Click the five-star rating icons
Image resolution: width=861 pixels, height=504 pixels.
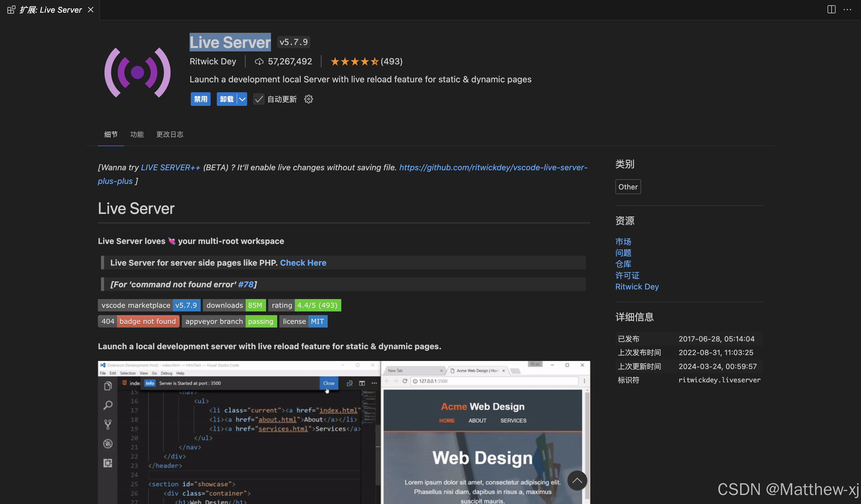coord(354,62)
